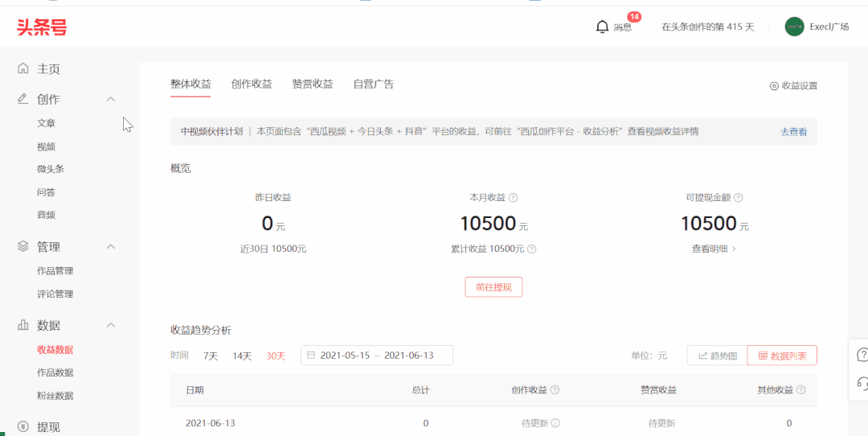Open 视频 under 创作

pyautogui.click(x=46, y=146)
